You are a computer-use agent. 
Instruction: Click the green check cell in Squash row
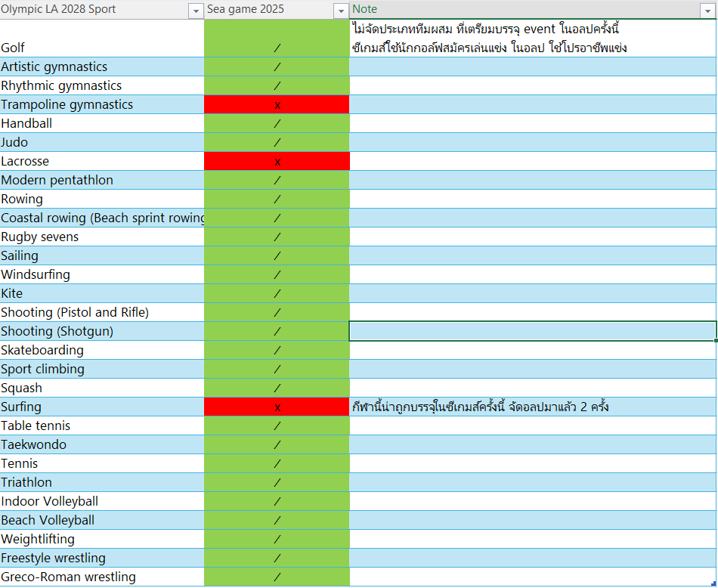tap(277, 388)
